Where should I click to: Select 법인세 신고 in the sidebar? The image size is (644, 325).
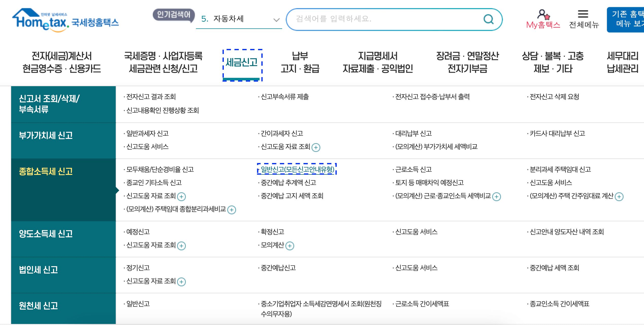pos(39,270)
